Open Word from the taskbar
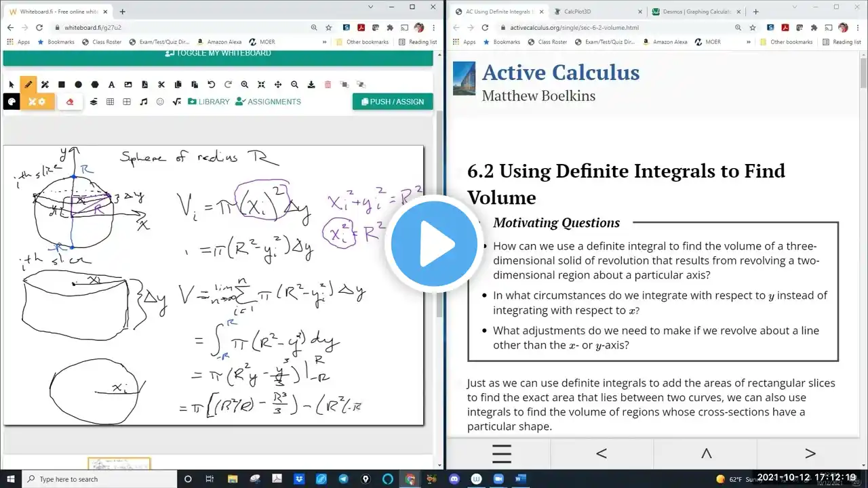Screen dimensions: 868x488 point(520,479)
